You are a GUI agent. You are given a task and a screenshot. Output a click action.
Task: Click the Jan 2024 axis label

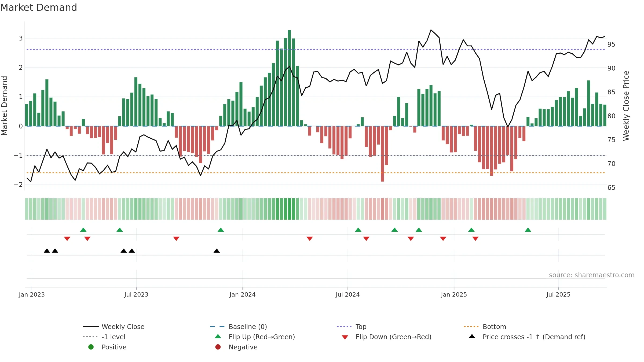[243, 294]
